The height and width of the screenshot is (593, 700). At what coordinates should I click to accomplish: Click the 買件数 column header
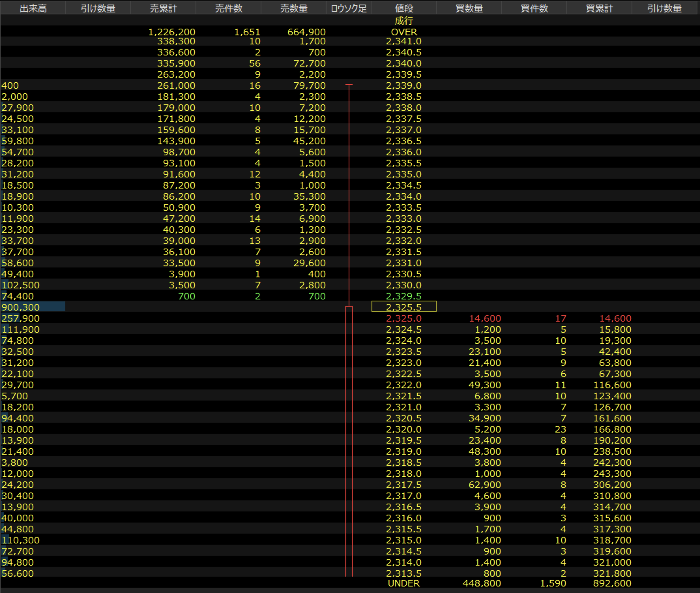coord(534,8)
